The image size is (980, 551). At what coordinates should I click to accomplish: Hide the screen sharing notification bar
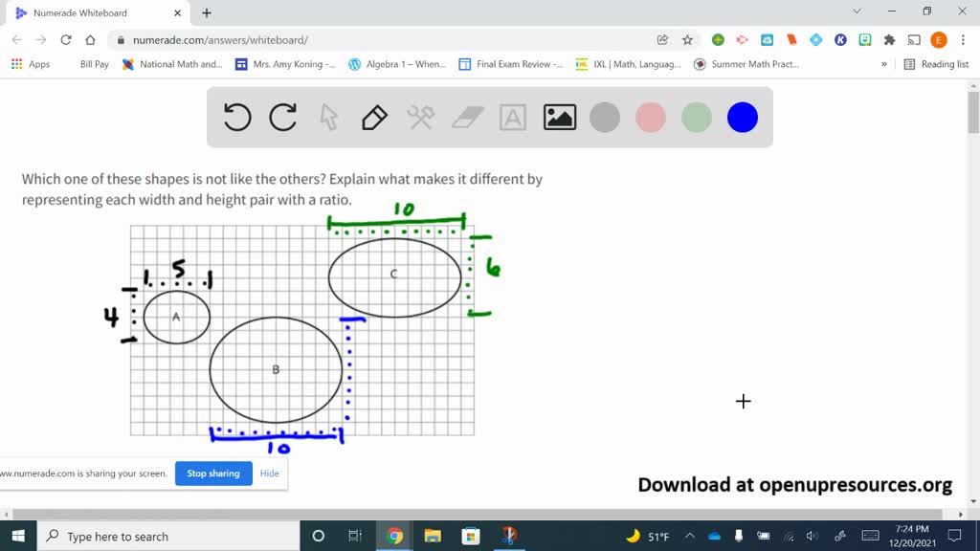click(269, 473)
